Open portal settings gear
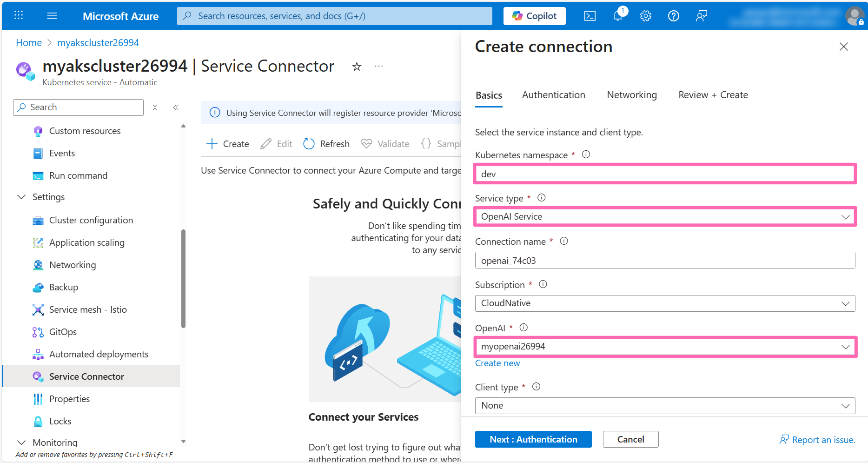This screenshot has height=463, width=868. (x=645, y=16)
